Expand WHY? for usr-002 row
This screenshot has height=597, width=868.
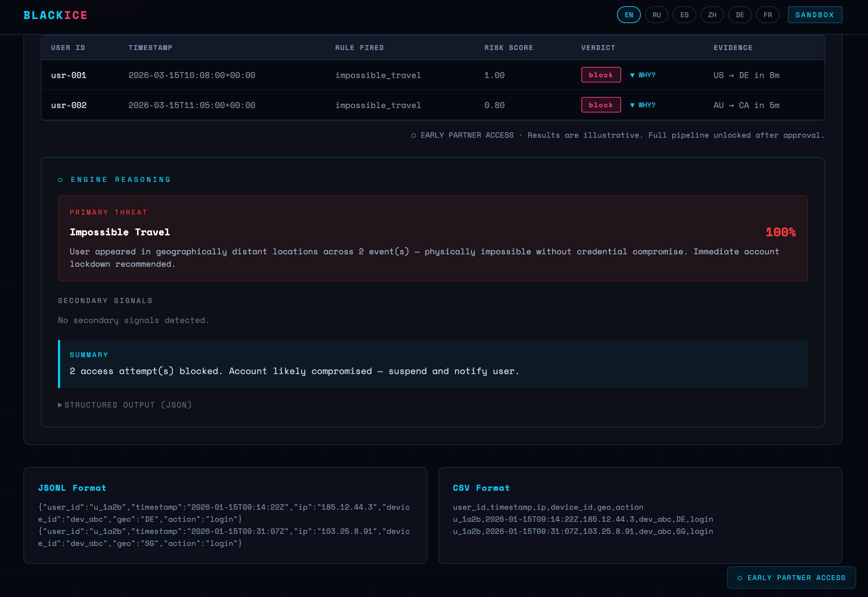[643, 105]
